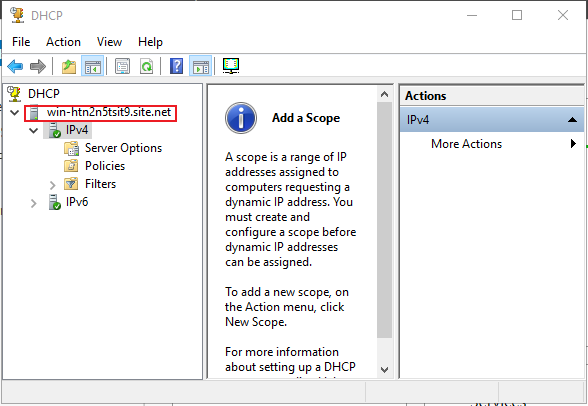Select Policies in the tree
The image size is (588, 406).
pos(105,166)
